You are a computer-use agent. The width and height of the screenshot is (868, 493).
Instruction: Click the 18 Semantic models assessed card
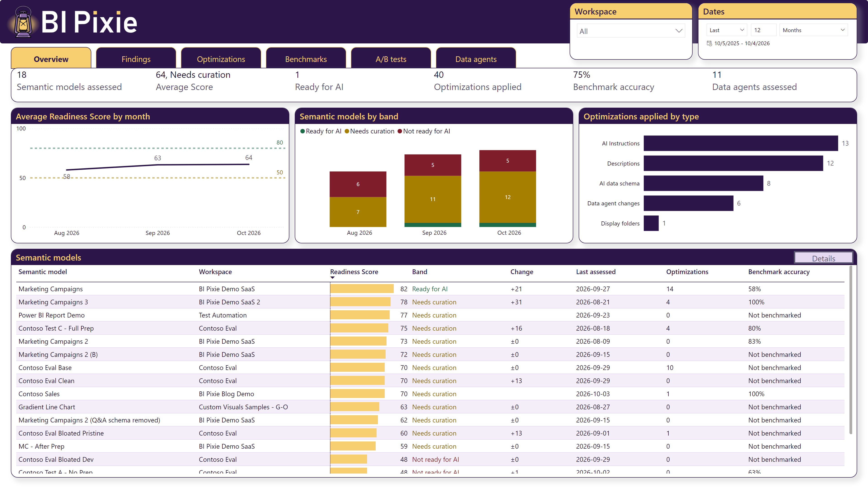69,81
